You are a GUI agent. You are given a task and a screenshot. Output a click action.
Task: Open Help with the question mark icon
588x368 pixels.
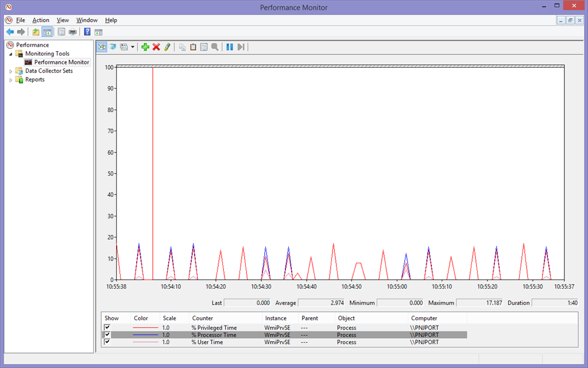(87, 32)
